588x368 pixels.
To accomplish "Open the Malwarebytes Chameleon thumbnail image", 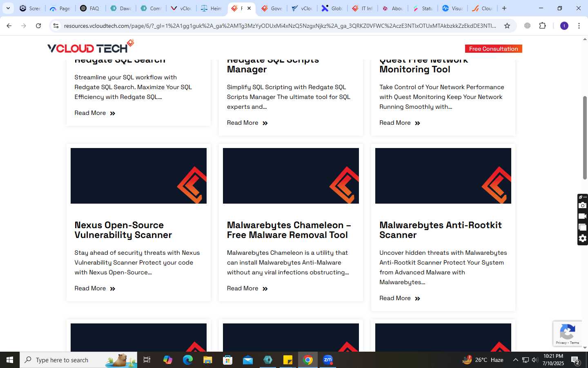I will [291, 176].
